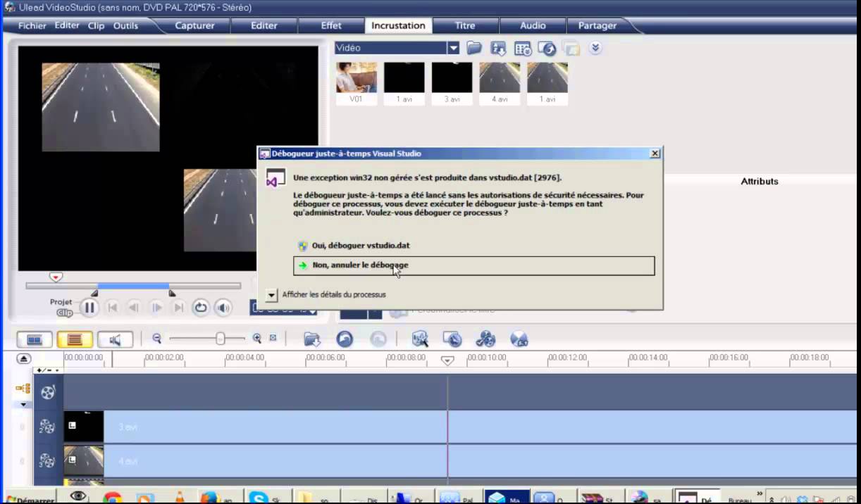The height and width of the screenshot is (504, 861).
Task: Click film-with-clock icon in timeline toolbar
Action: point(452,339)
